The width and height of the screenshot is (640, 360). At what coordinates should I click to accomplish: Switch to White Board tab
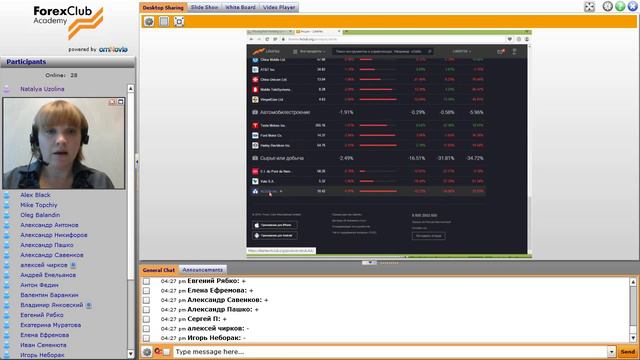[x=240, y=7]
